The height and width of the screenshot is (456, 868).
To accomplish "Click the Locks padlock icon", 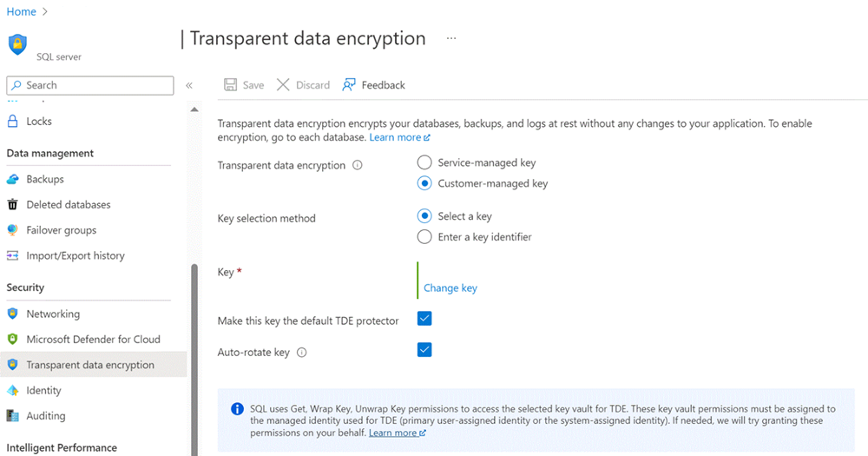I will (x=12, y=122).
